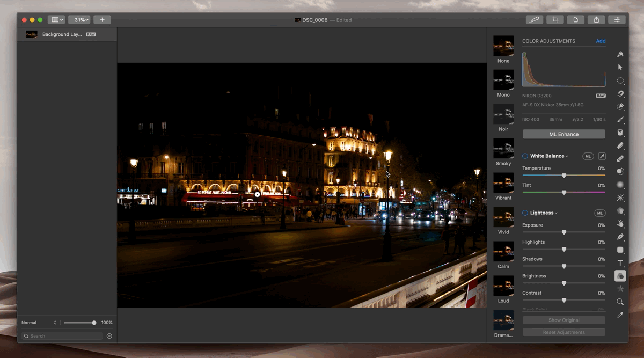This screenshot has width=644, height=358.
Task: Select the Crop tool in the title bar
Action: point(555,19)
